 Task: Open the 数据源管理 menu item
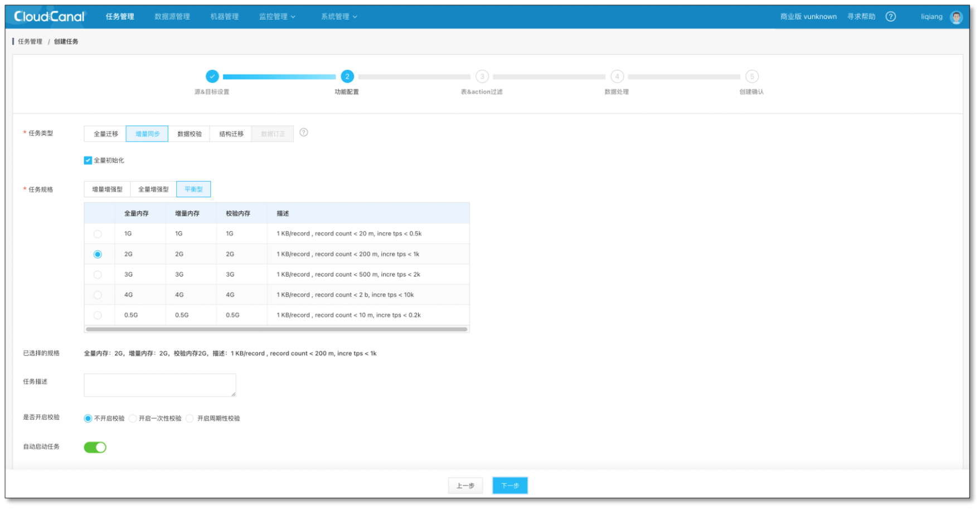click(172, 16)
